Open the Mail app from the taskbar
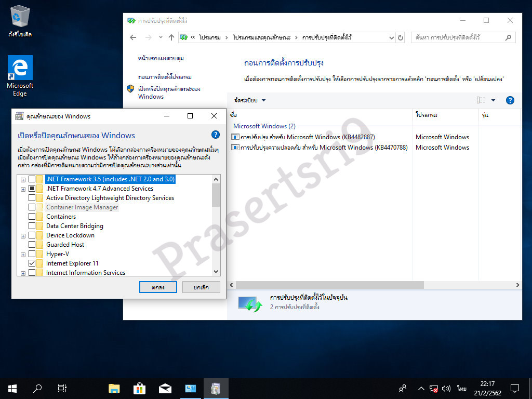 [x=165, y=389]
